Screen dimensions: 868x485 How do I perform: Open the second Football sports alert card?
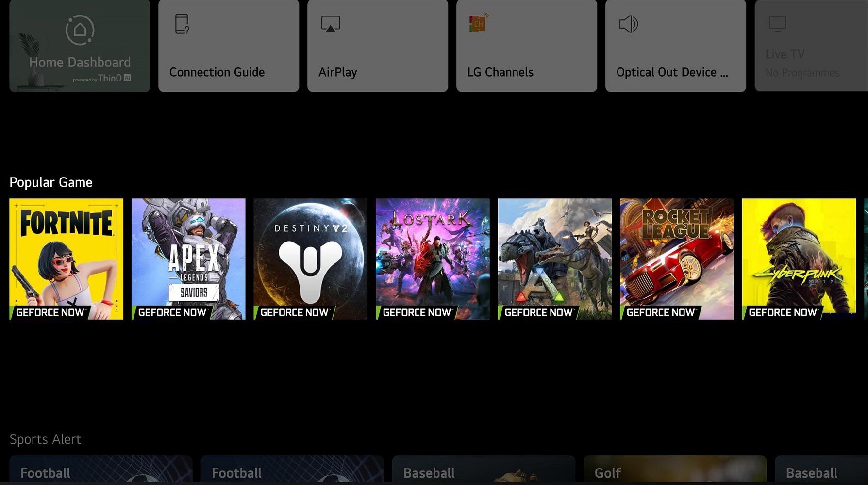tap(292, 469)
